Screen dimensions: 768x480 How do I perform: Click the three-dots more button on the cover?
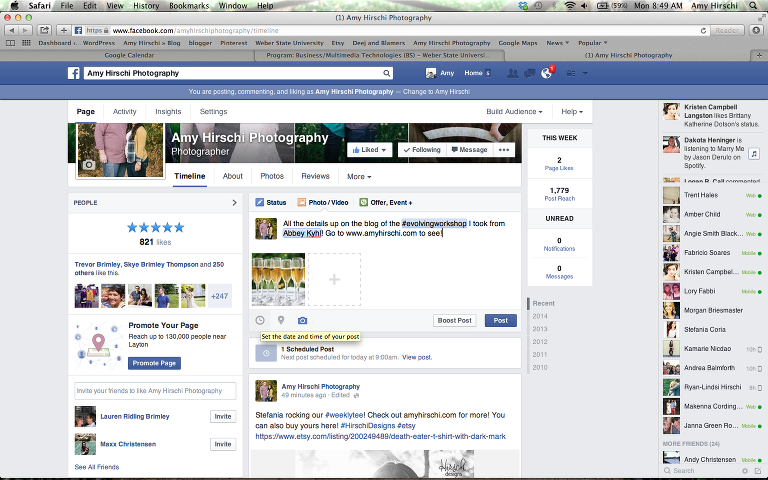pos(504,150)
